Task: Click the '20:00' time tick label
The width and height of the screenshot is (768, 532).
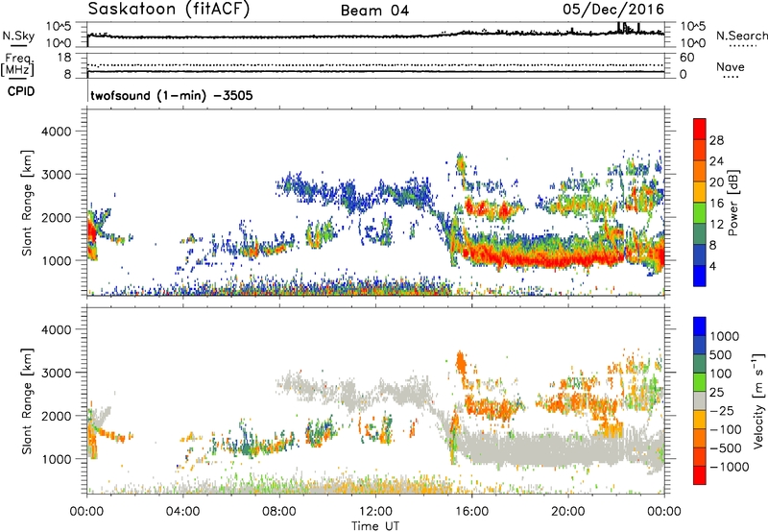Action: click(567, 512)
